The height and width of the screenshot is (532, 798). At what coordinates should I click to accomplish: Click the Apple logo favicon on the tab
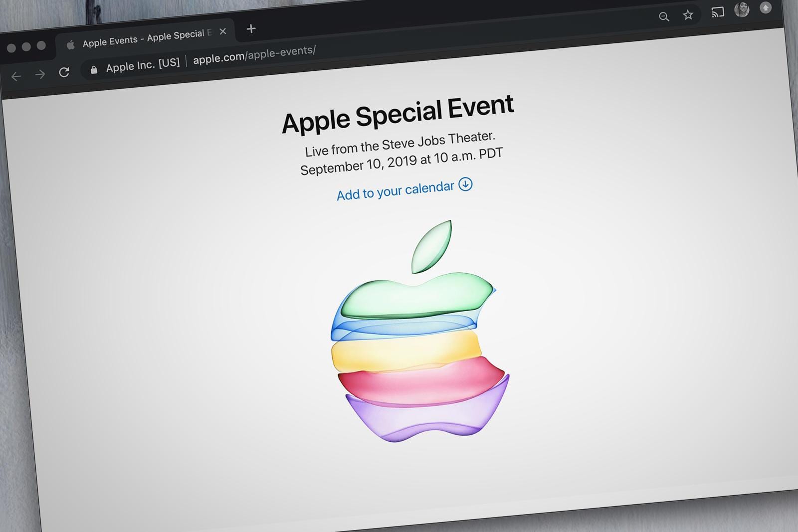click(x=71, y=45)
